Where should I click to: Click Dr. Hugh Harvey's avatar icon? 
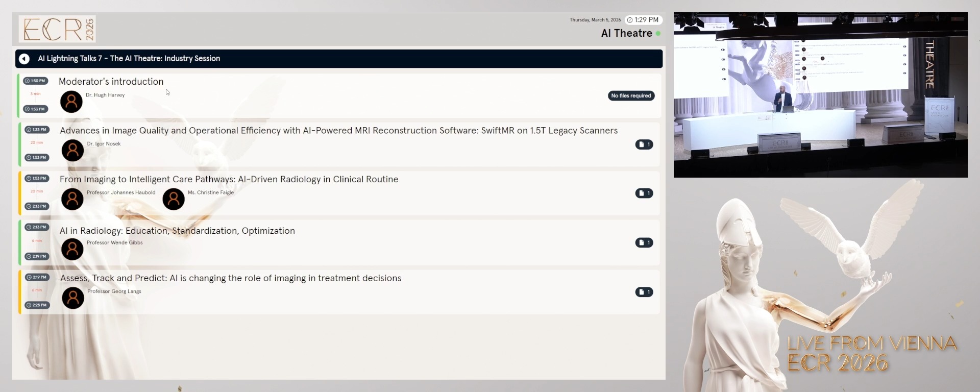71,102
